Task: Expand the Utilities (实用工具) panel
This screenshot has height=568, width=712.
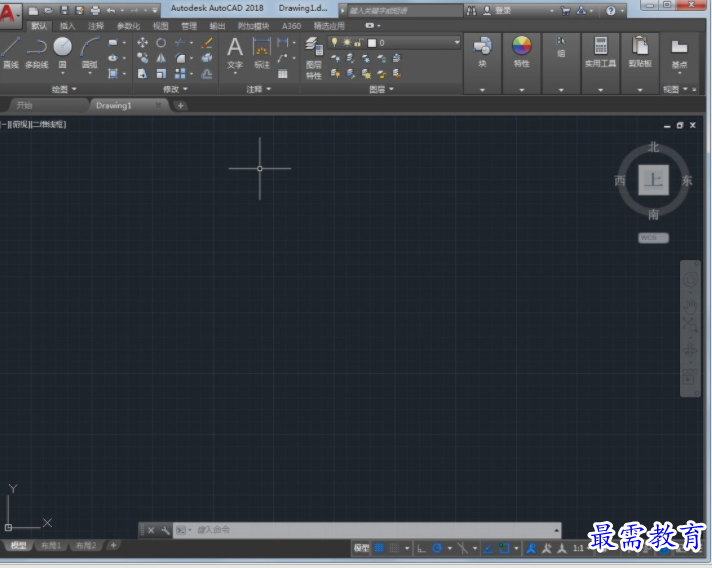Action: pyautogui.click(x=600, y=90)
